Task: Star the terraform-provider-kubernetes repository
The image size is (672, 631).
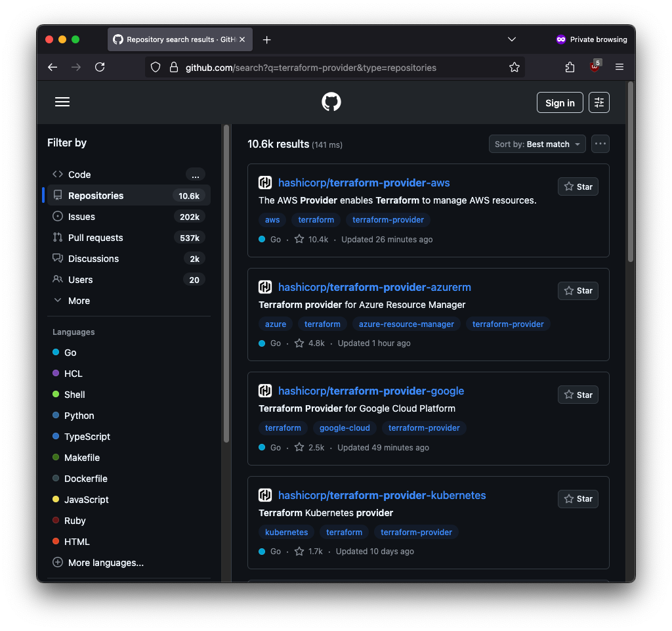Action: 577,499
